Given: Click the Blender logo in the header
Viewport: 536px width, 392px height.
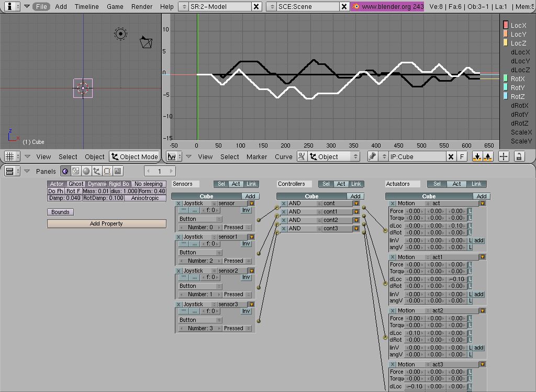Looking at the screenshot, I should (356, 6).
